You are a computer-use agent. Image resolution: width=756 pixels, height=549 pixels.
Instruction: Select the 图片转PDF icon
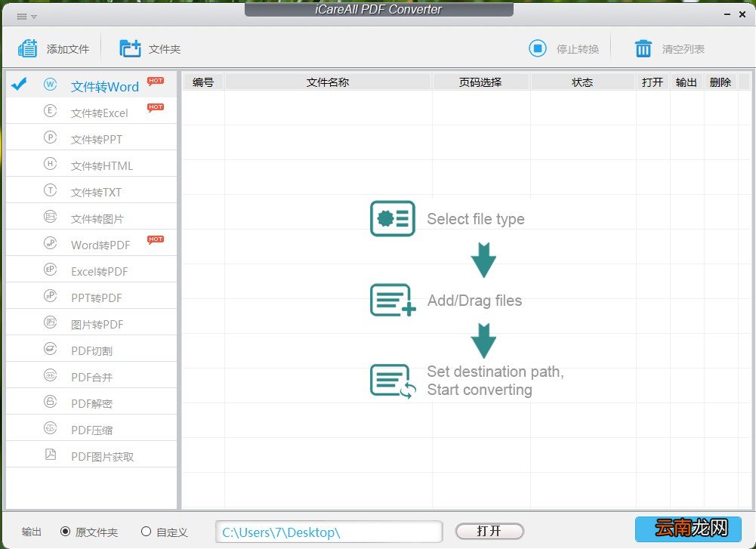50,322
